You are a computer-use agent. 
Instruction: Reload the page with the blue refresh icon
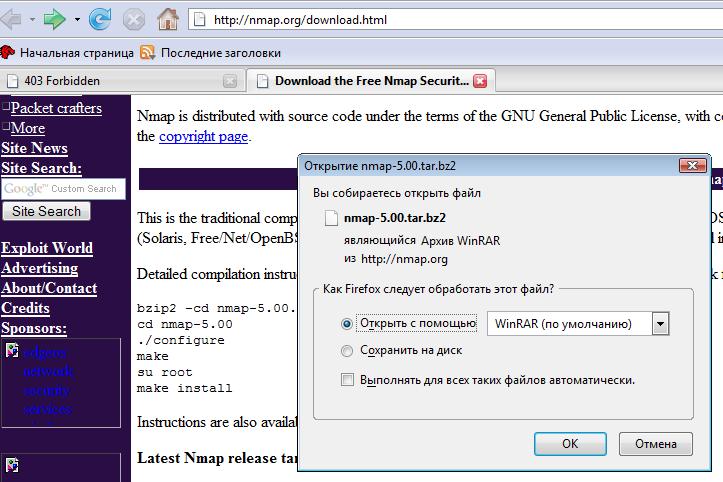tap(100, 20)
